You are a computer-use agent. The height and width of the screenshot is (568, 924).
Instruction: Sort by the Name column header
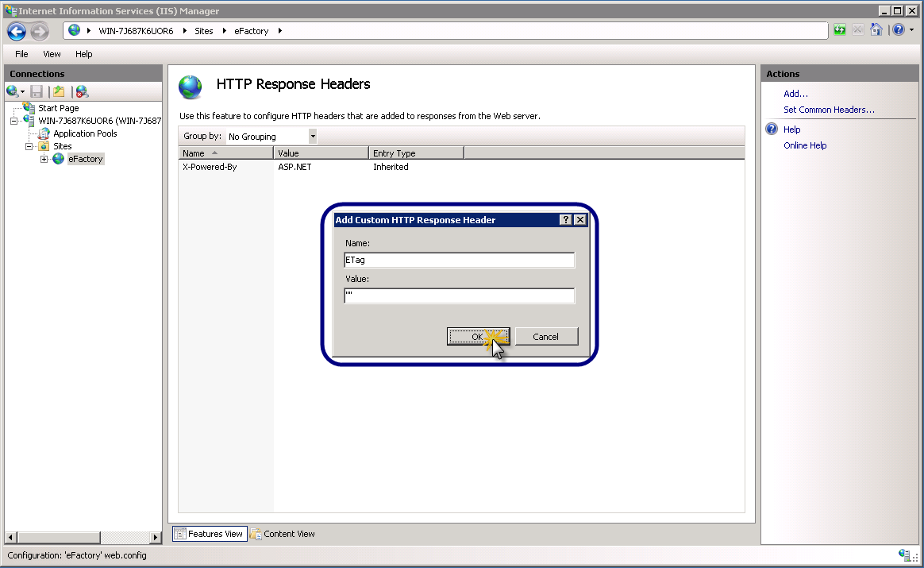226,153
